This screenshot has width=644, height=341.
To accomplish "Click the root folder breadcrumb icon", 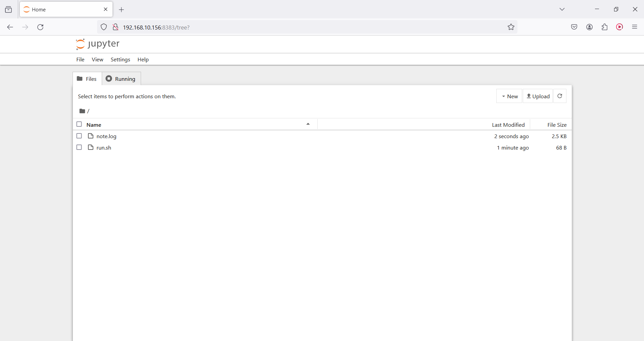I will coord(82,111).
